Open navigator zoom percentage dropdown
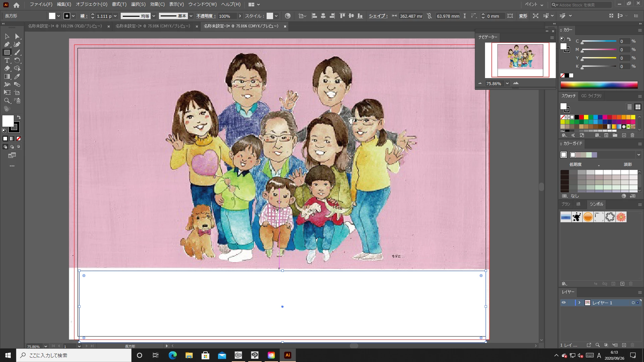Image resolution: width=644 pixels, height=362 pixels. [507, 83]
